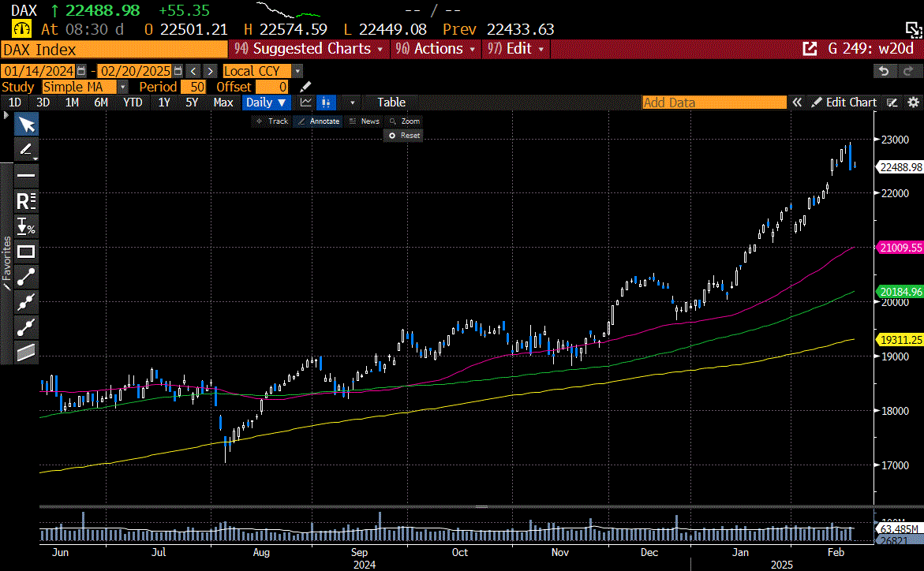Click the green 20184.96 MA label
Screen dimensions: 924x571
(900, 292)
